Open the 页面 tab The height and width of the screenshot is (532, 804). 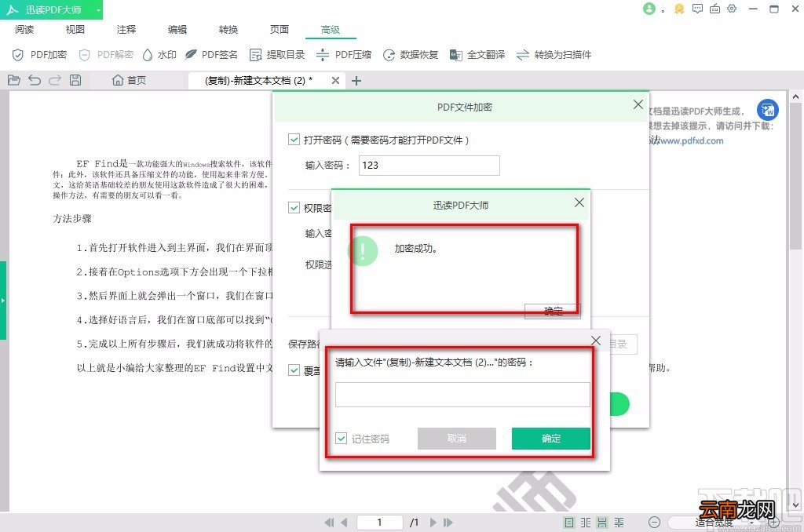point(280,30)
